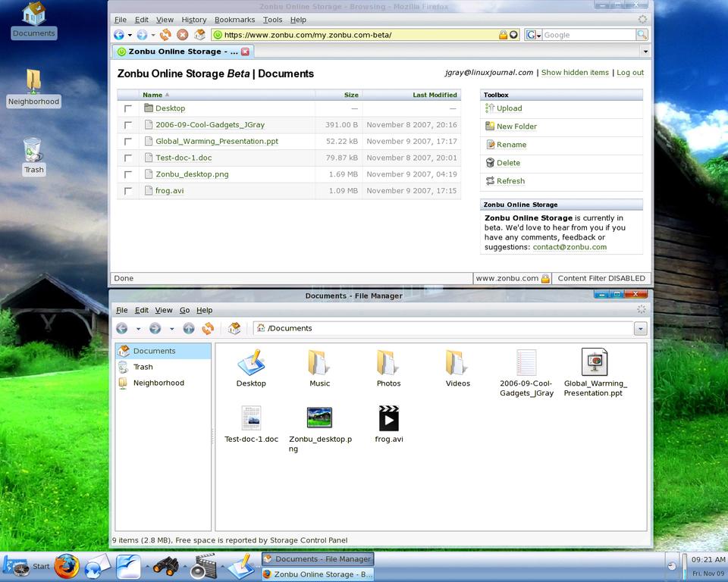The height and width of the screenshot is (582, 728).
Task: Click the Firefox URL address field
Action: pyautogui.click(x=356, y=35)
